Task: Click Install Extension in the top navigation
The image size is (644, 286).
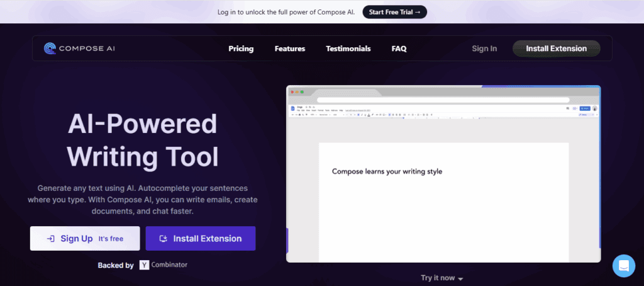Action: (557, 49)
